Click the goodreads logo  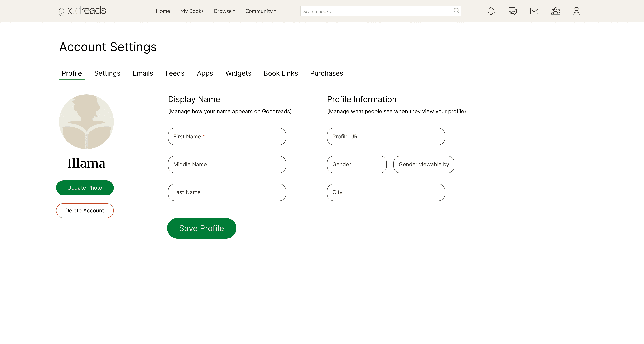[x=83, y=11]
